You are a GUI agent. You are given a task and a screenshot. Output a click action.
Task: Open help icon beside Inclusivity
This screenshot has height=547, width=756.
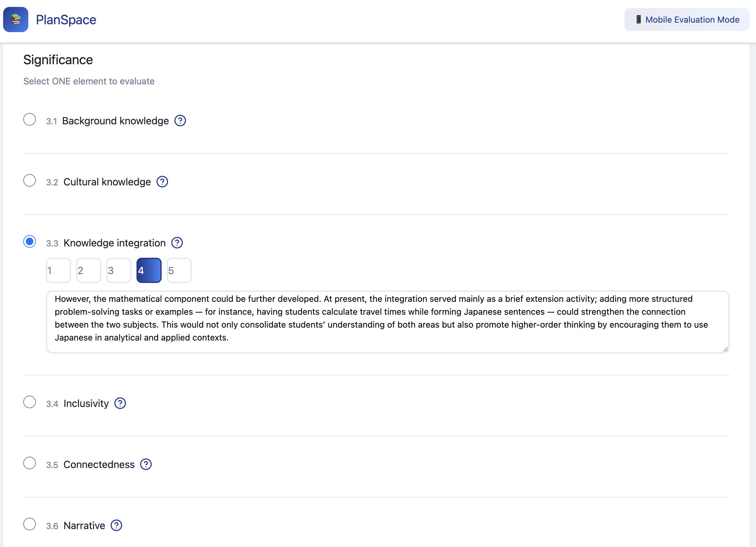(x=120, y=403)
